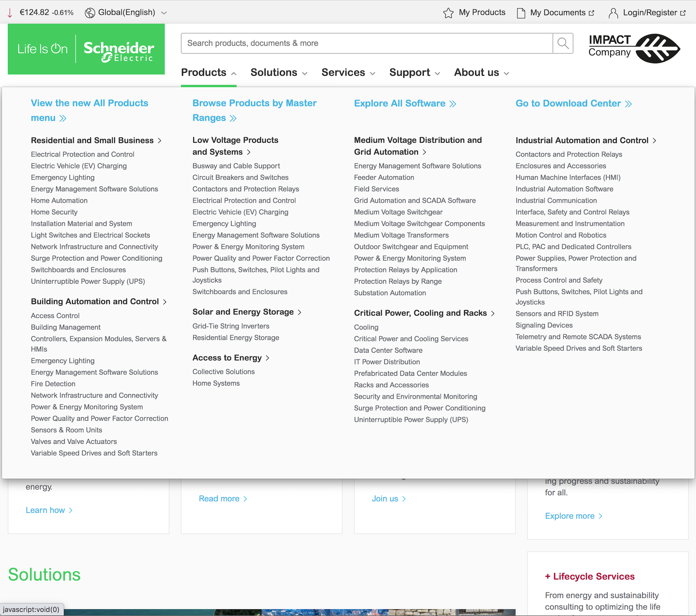Select Uninterruptible Power Supply (UPS)

point(88,281)
